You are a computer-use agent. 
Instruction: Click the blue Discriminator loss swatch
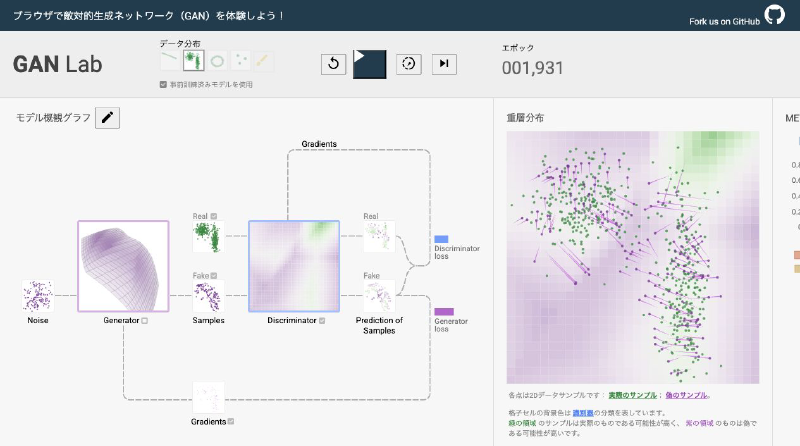coord(441,239)
